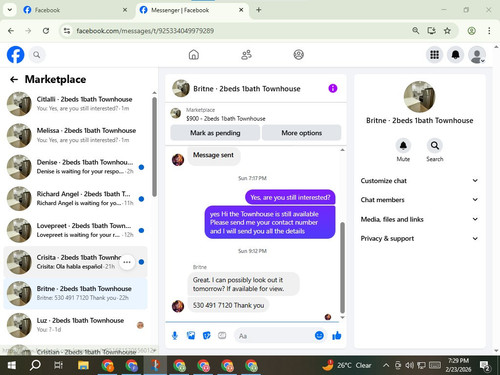Open Luz townhouse conversation

click(75, 325)
